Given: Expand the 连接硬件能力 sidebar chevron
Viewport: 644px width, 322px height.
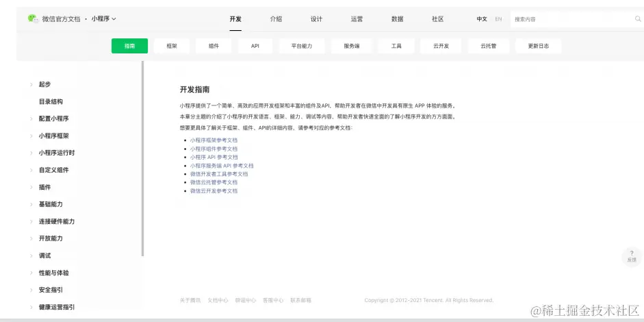Looking at the screenshot, I should [31, 221].
